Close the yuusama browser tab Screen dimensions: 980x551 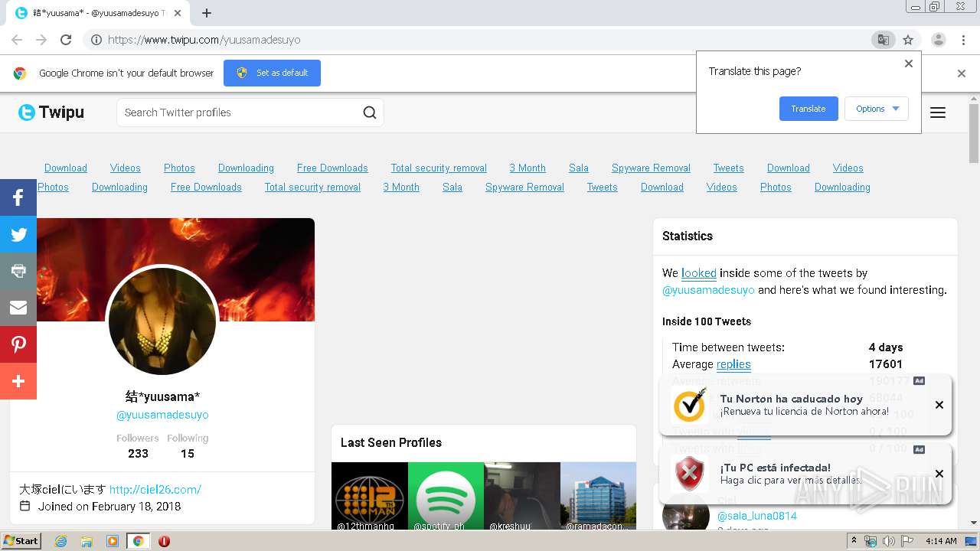tap(178, 13)
